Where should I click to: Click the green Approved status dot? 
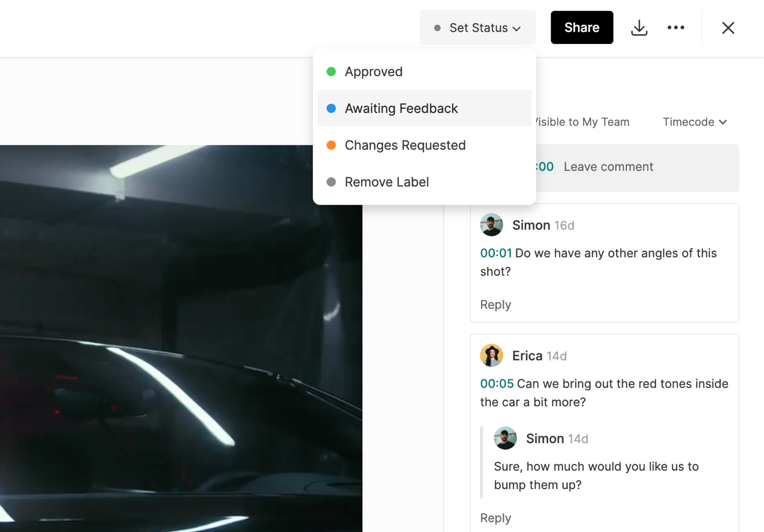[x=332, y=72]
